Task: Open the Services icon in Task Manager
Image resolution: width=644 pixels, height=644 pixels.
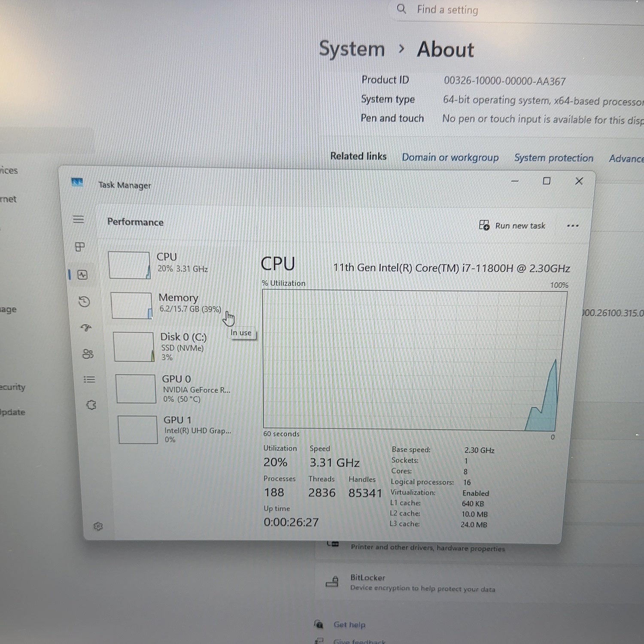Action: (x=91, y=405)
